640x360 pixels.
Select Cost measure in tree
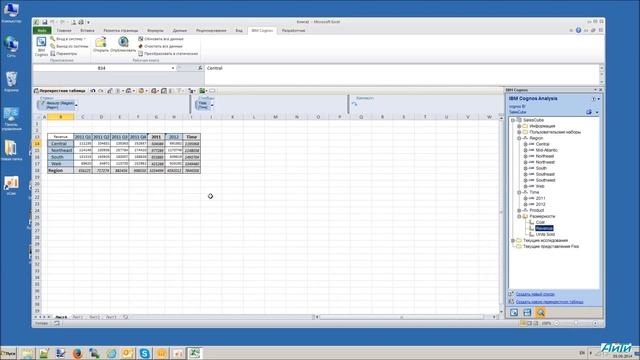coord(540,222)
